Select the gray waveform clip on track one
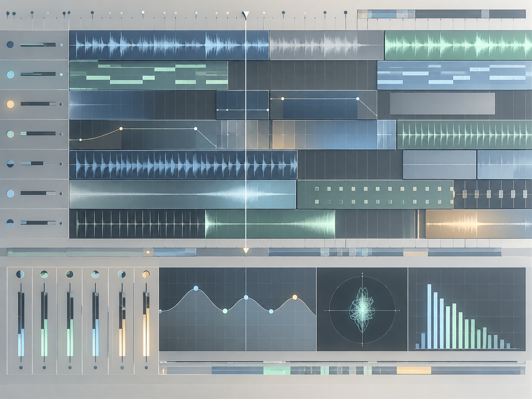Image resolution: width=532 pixels, height=399 pixels. point(327,45)
